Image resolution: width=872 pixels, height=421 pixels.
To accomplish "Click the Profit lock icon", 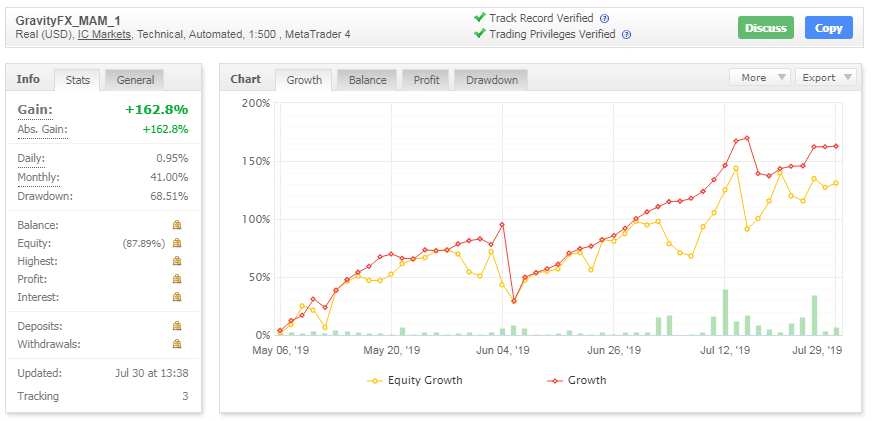I will [176, 279].
